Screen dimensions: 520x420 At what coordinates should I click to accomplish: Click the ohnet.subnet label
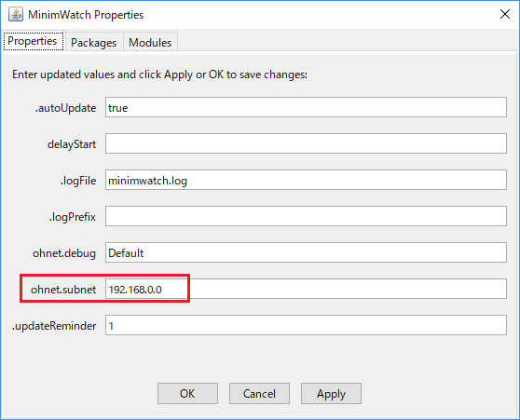click(63, 290)
